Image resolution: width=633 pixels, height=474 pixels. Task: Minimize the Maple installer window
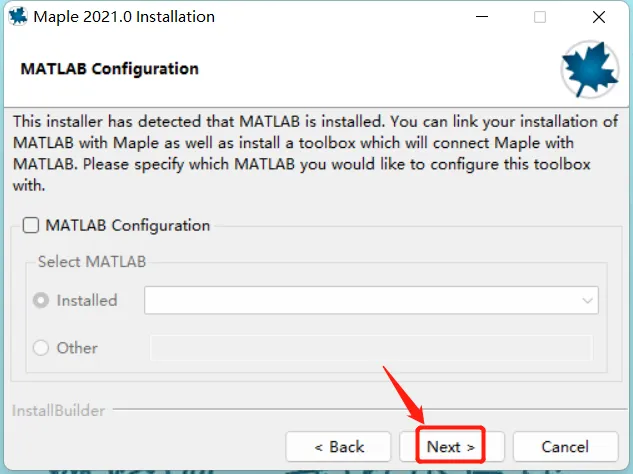[x=482, y=17]
